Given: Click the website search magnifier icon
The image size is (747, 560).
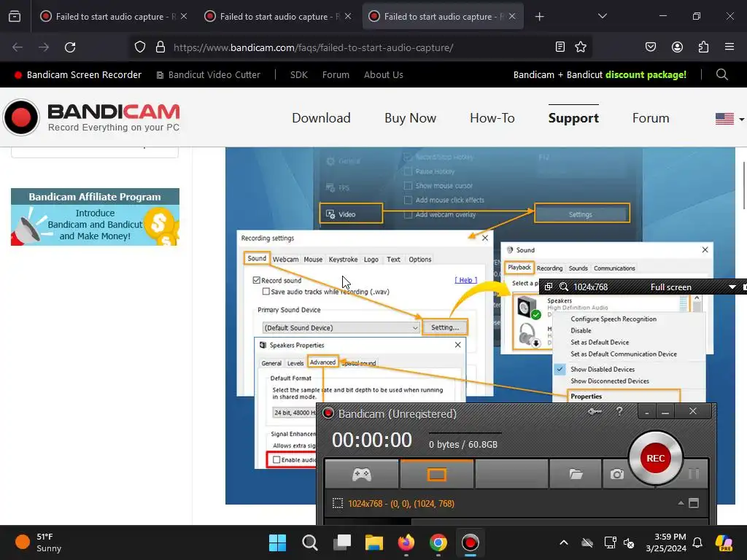Looking at the screenshot, I should pyautogui.click(x=721, y=74).
